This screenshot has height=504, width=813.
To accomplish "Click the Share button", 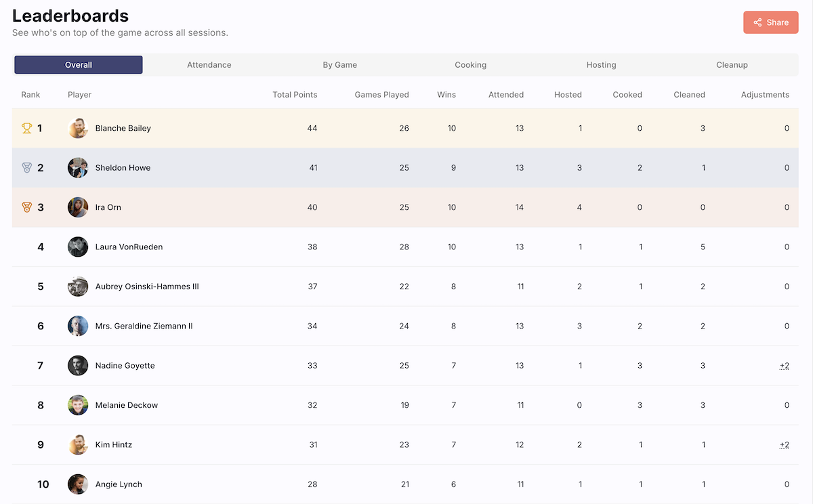I will 771,22.
